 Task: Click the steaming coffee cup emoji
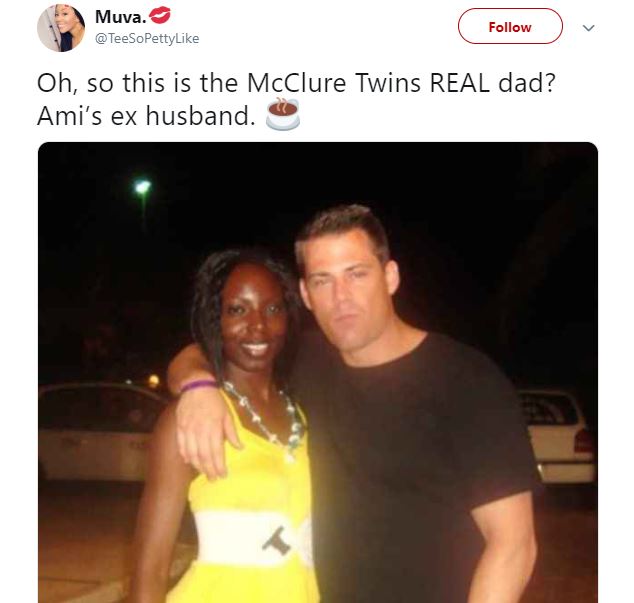point(283,114)
